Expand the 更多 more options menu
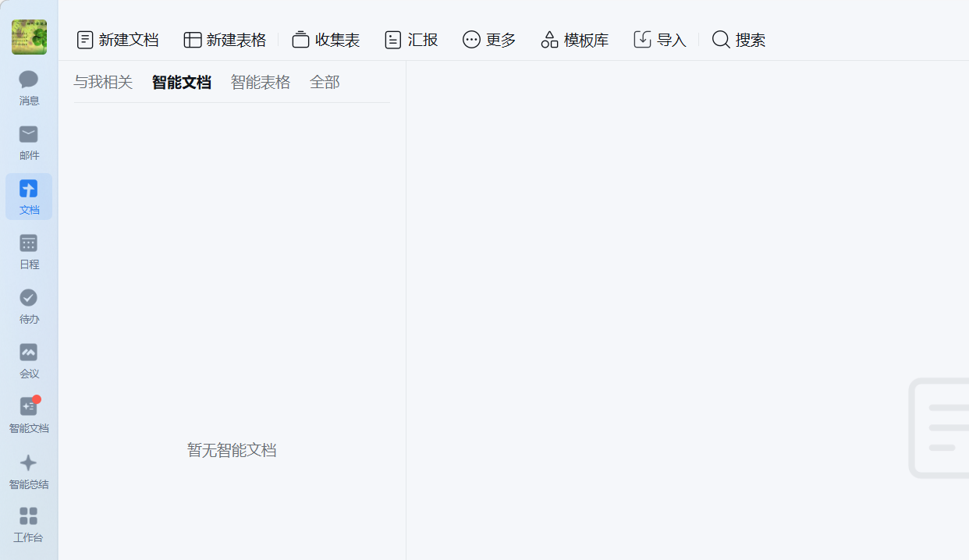This screenshot has height=560, width=969. point(489,40)
